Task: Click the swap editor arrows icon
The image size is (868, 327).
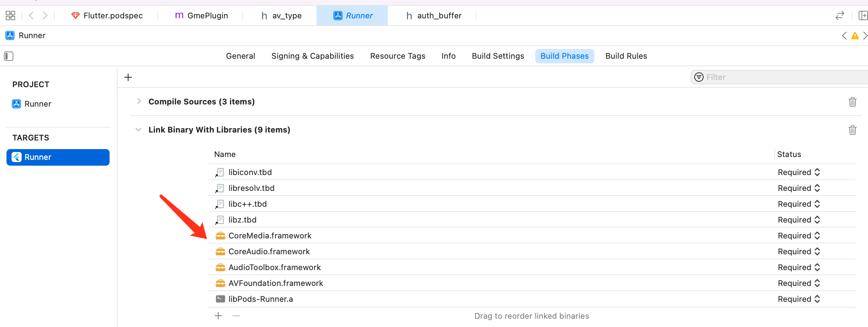Action: click(x=840, y=15)
